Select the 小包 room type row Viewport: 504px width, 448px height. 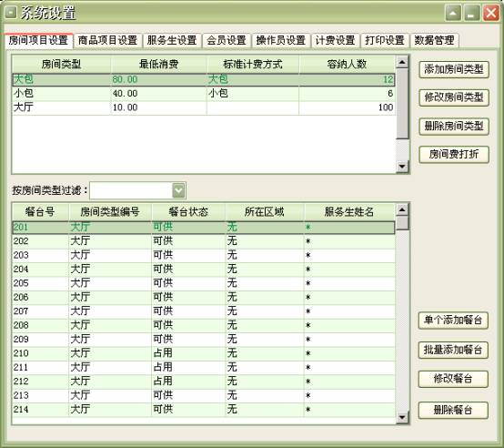tap(204, 94)
